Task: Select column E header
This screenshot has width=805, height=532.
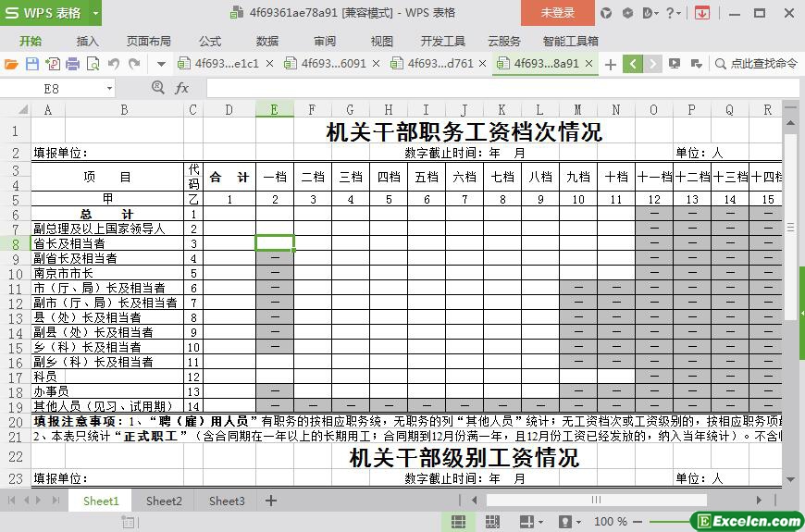Action: (x=275, y=109)
